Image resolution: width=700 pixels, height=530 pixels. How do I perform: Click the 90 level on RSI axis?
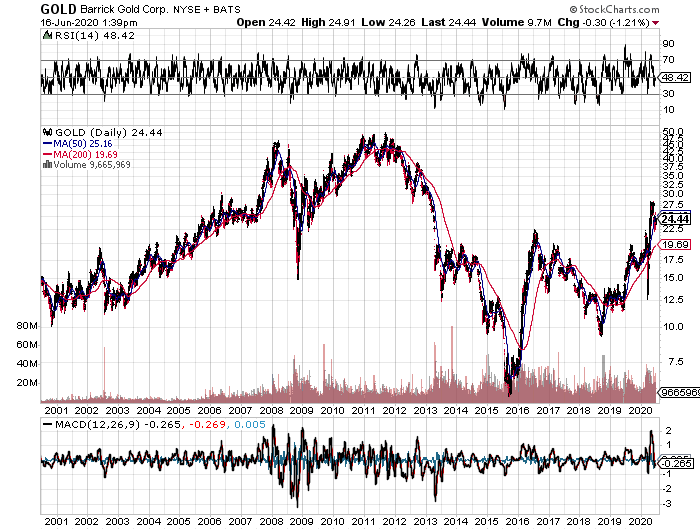[x=668, y=44]
